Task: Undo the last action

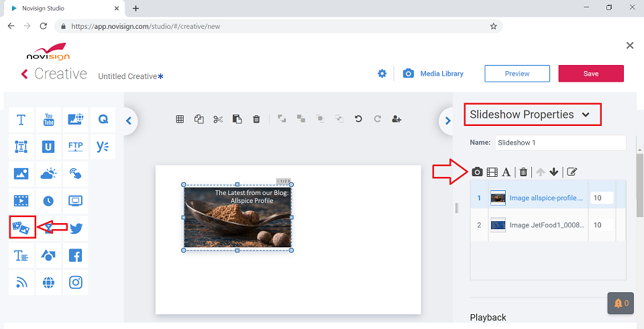Action: coord(358,119)
